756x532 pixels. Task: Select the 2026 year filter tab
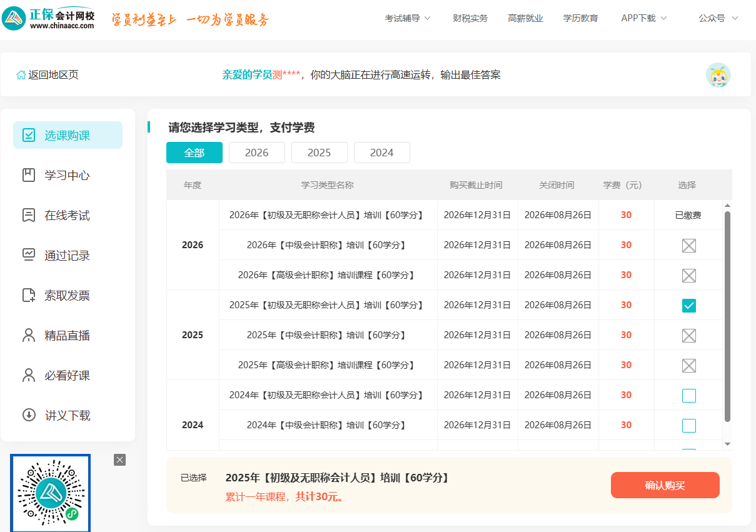(x=257, y=153)
